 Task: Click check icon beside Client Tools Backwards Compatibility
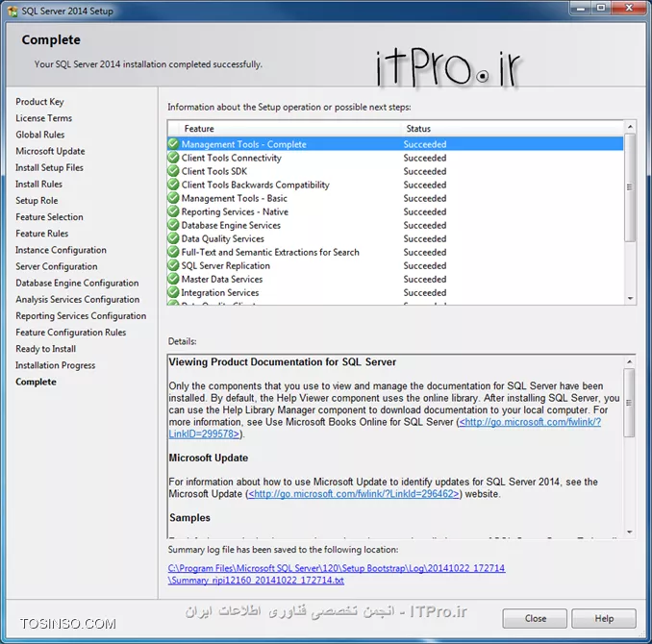point(173,185)
